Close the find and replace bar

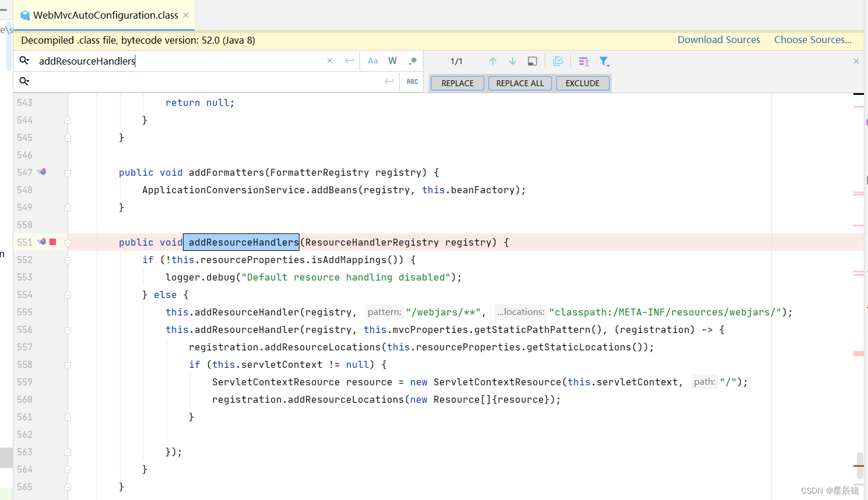[856, 61]
